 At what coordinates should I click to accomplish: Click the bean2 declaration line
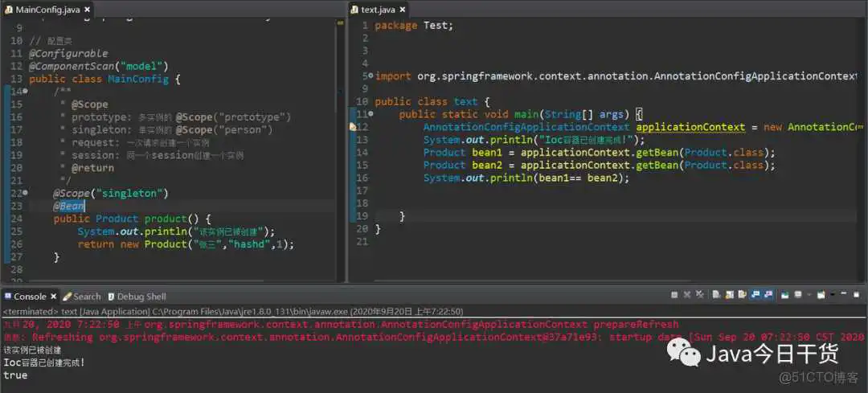pos(600,165)
